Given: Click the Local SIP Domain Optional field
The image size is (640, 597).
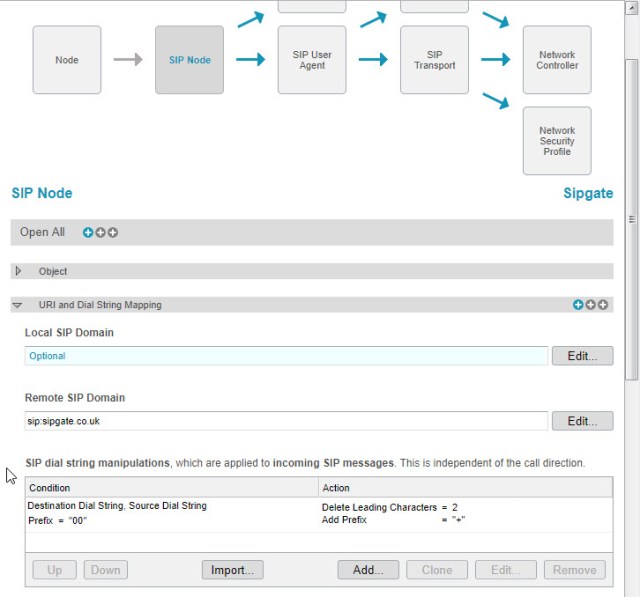Looking at the screenshot, I should (x=286, y=356).
